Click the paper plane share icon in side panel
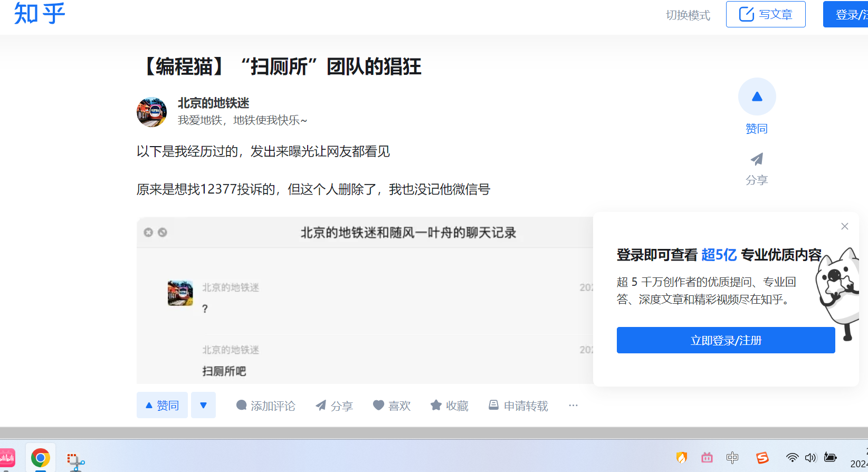The image size is (868, 472). 757,159
